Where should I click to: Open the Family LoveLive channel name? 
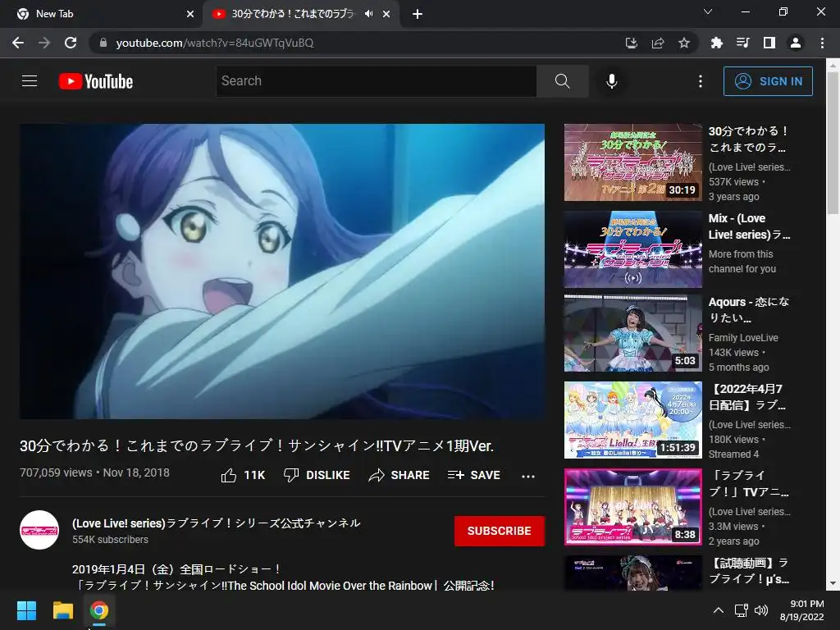(743, 337)
